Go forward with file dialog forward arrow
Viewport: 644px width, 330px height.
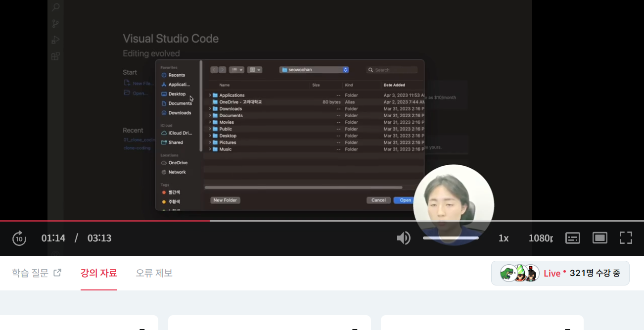point(223,70)
